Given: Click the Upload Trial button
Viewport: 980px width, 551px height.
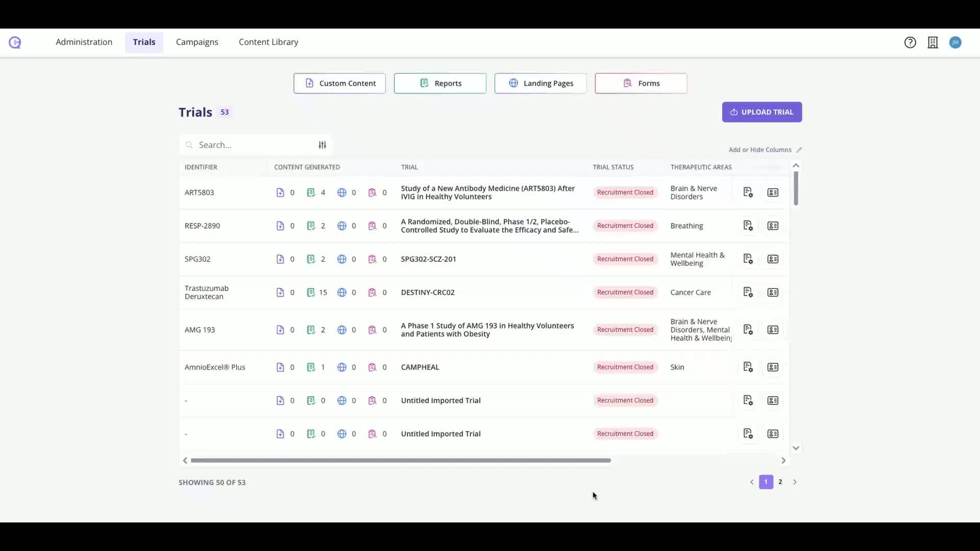Looking at the screenshot, I should pos(762,112).
